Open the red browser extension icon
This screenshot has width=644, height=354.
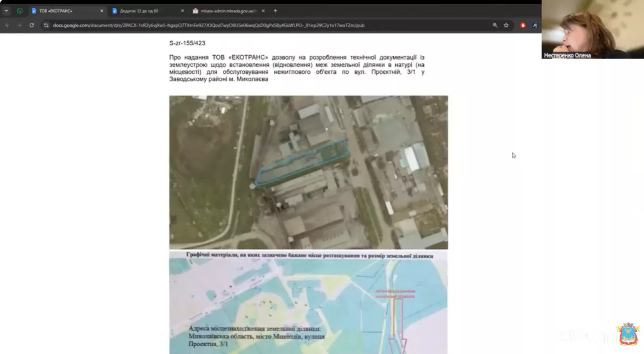coord(523,25)
